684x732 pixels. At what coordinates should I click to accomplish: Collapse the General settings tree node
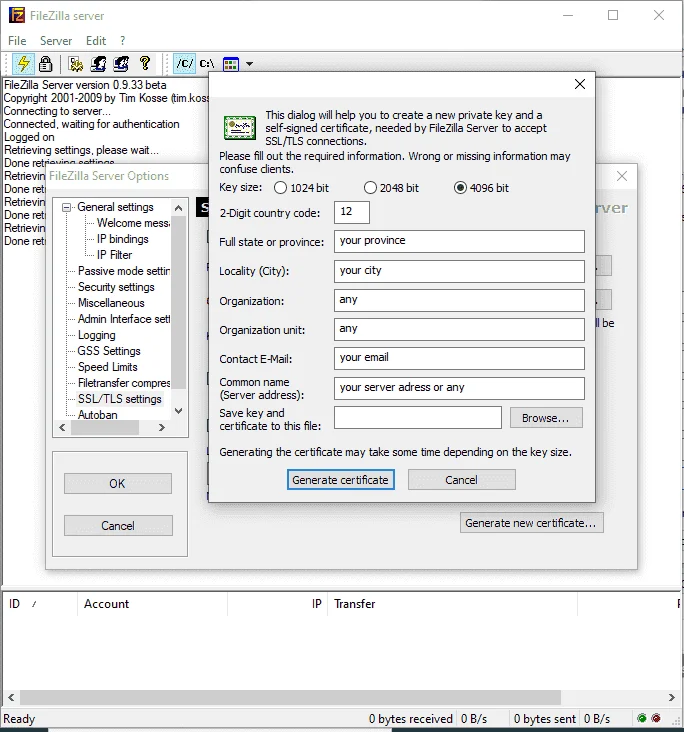67,207
